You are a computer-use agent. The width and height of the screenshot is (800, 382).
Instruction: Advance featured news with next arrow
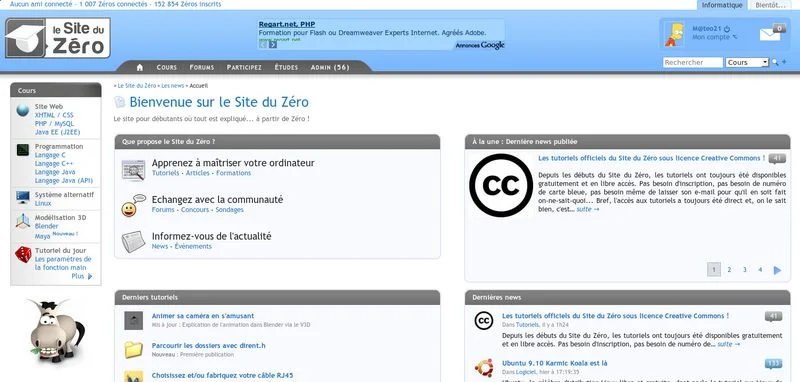[777, 270]
